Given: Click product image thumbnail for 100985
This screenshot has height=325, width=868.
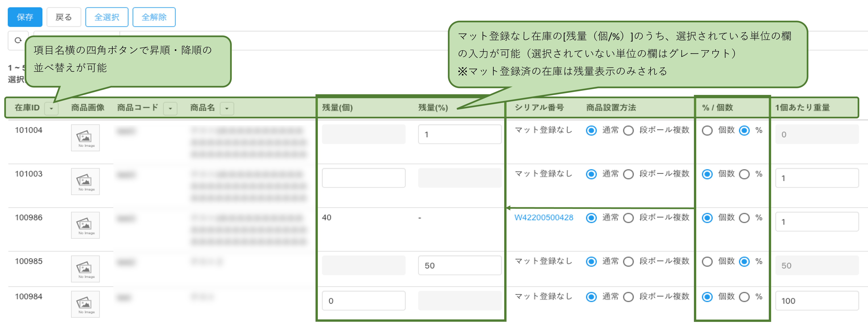Looking at the screenshot, I should (85, 269).
